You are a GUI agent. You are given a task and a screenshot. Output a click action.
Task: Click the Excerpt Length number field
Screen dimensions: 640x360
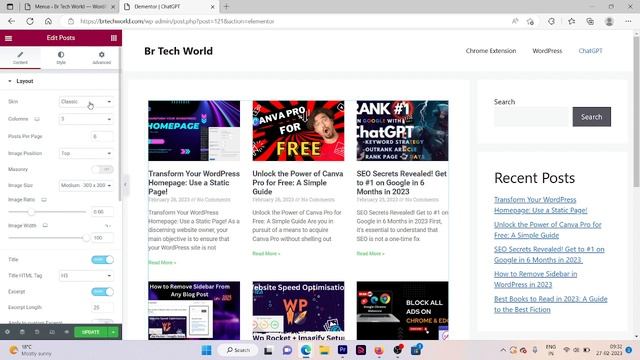click(102, 307)
